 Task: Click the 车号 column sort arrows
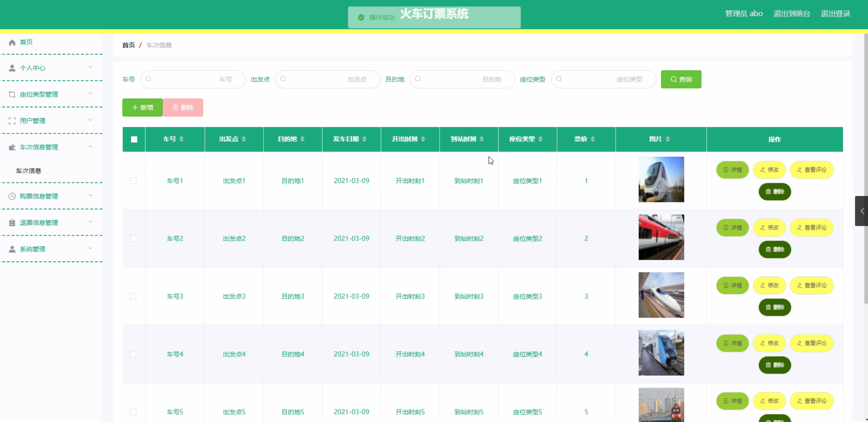tap(182, 139)
